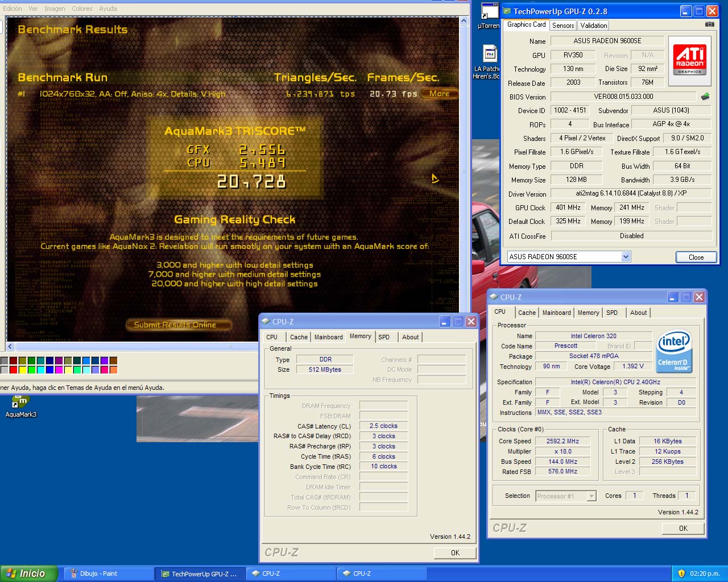Switch to the Validation tab in GPU-Z
728x582 pixels.
[x=593, y=25]
